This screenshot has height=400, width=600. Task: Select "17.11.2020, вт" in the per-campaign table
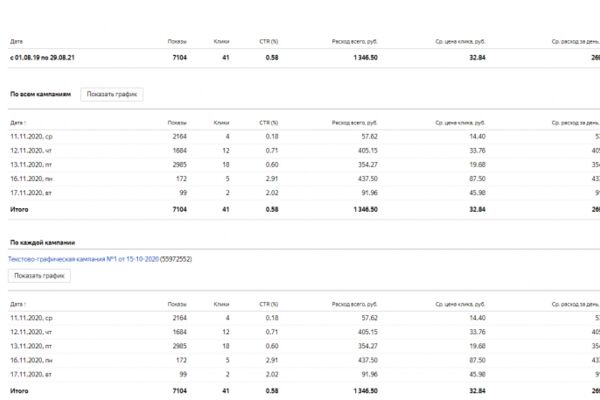(31, 374)
